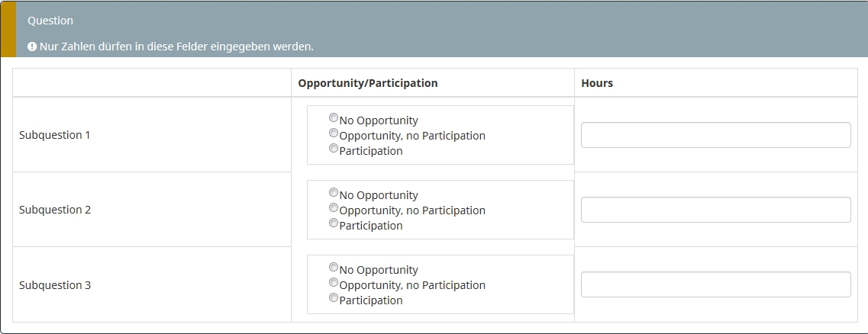Viewport: 868px width, 334px height.
Task: Choose "Opportunity, no Participation" for Subquestion 3
Action: pyautogui.click(x=334, y=283)
